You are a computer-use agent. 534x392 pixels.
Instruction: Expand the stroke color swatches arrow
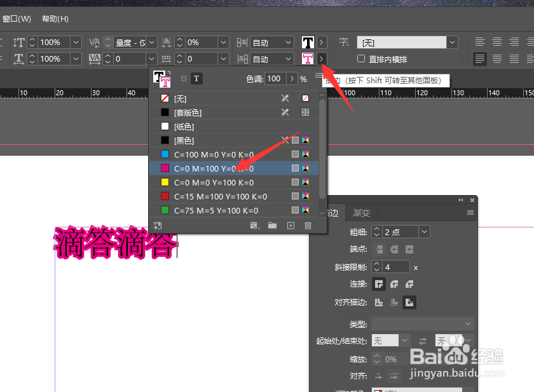point(321,59)
